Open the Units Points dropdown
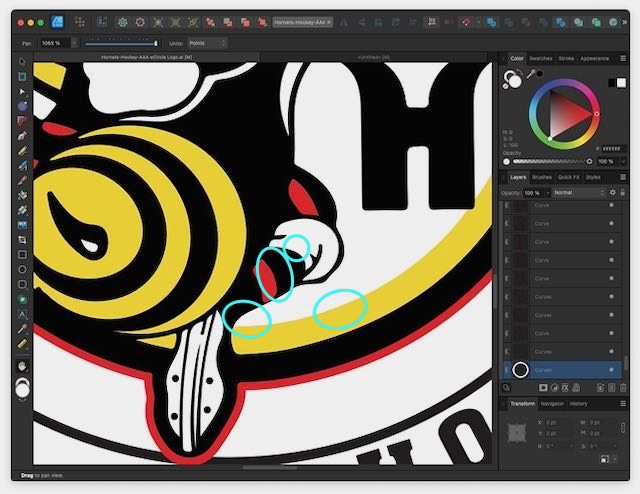 pyautogui.click(x=207, y=43)
